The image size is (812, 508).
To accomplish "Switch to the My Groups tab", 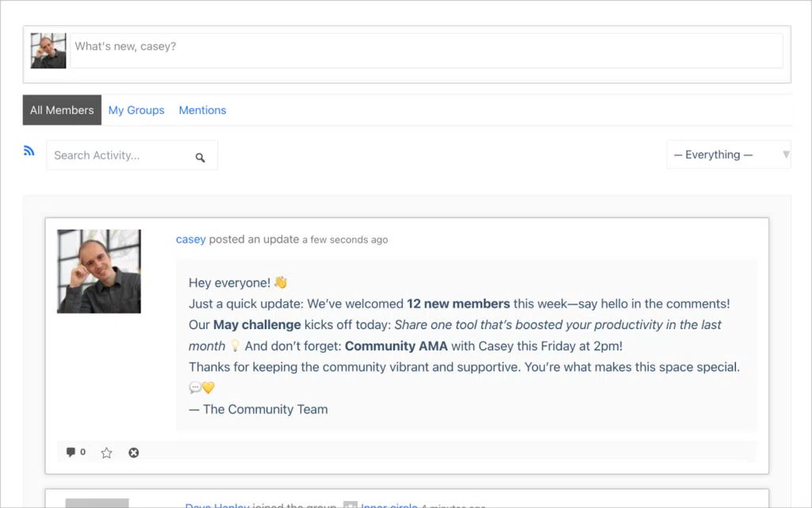I will pyautogui.click(x=136, y=109).
